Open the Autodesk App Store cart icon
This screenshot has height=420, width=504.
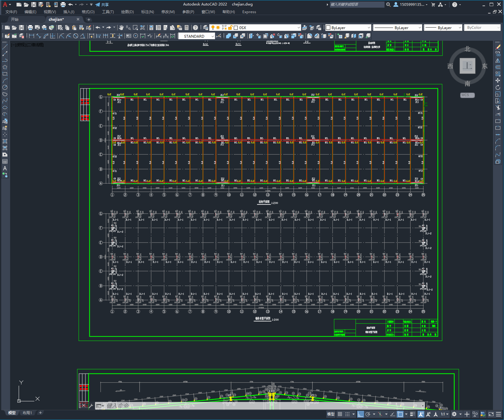click(x=433, y=5)
